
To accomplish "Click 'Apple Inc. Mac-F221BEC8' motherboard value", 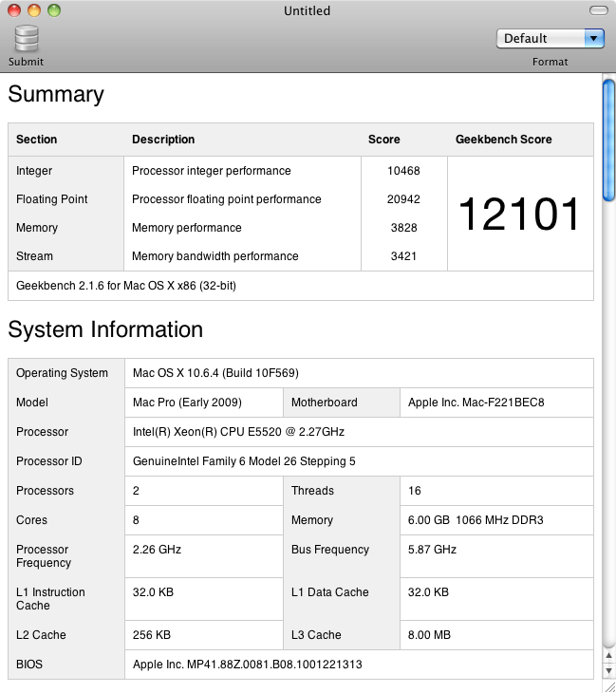I will [476, 403].
